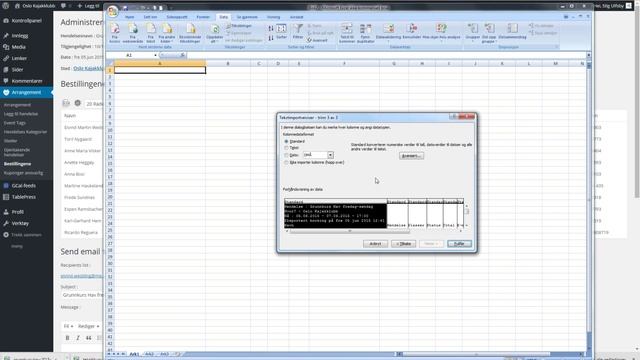Switch to the Ark1 sheet tab
The image size is (640, 360).
134,354
